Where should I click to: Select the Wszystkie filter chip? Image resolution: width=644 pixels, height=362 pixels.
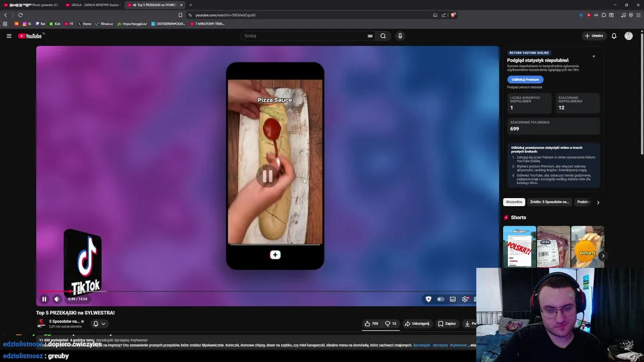pos(514,202)
